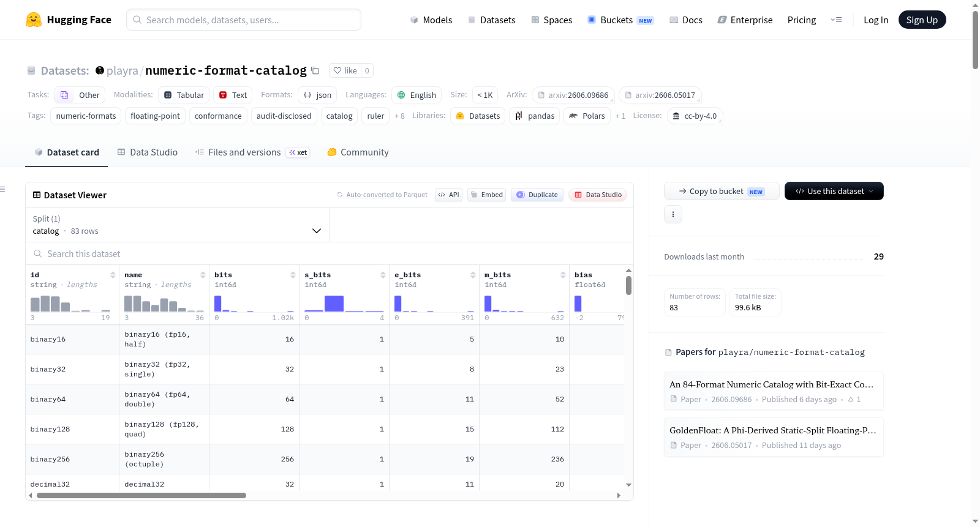Expand the +8 additional tags
The height and width of the screenshot is (527, 980).
(x=399, y=116)
